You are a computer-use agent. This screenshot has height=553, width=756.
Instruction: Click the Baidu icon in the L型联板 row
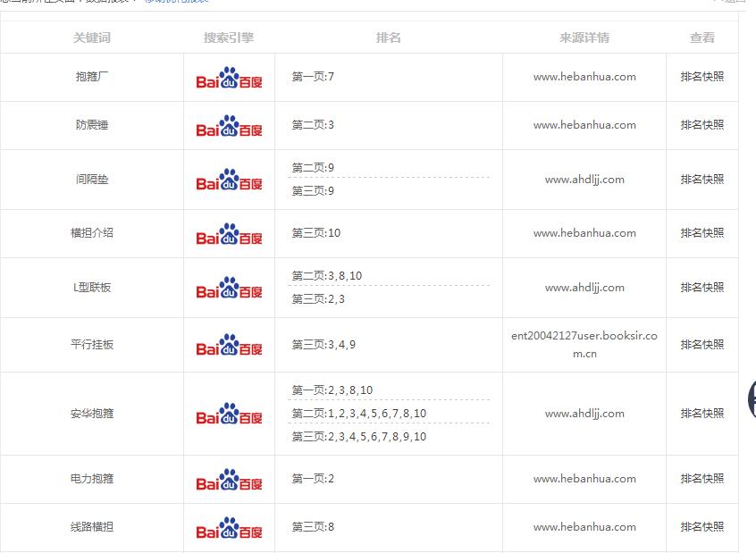point(229,289)
